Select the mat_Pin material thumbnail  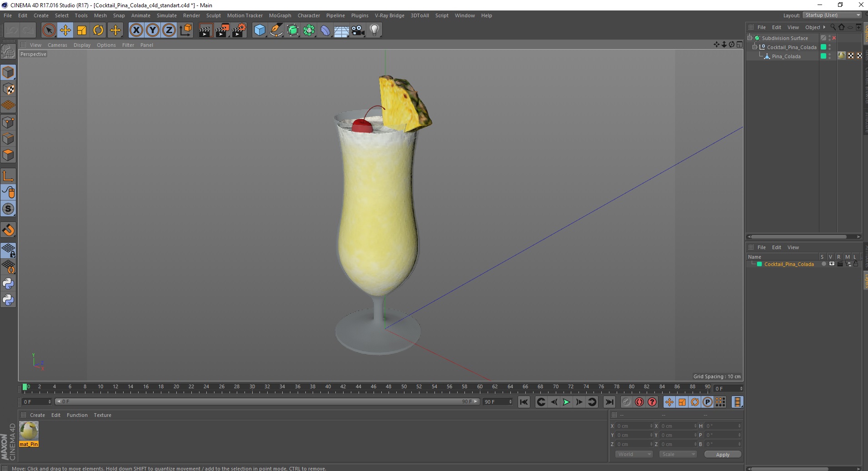coord(29,431)
